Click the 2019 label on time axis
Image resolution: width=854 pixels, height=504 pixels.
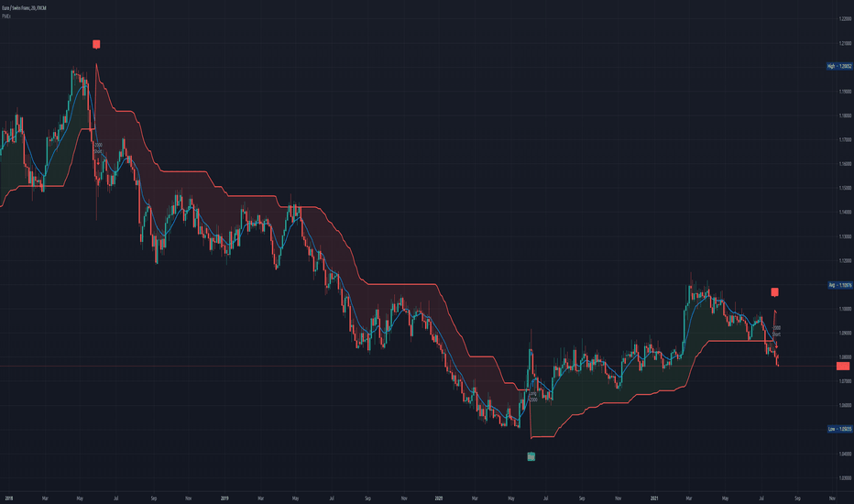tap(224, 498)
